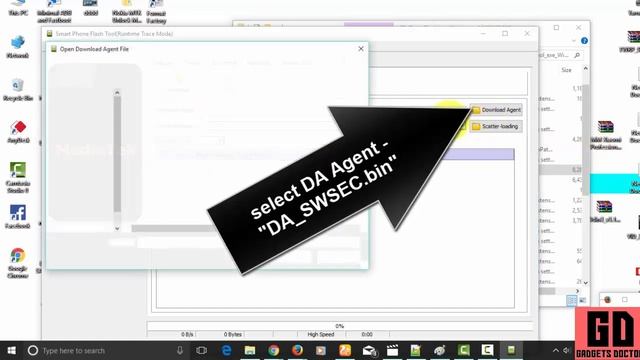Click the High Speed status bar entry
The width and height of the screenshot is (640, 360).
321,334
